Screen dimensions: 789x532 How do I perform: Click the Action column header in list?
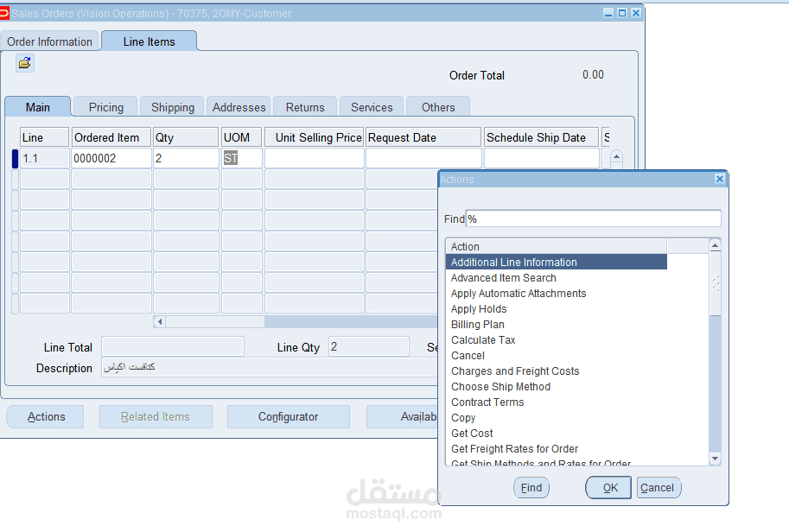(556, 246)
